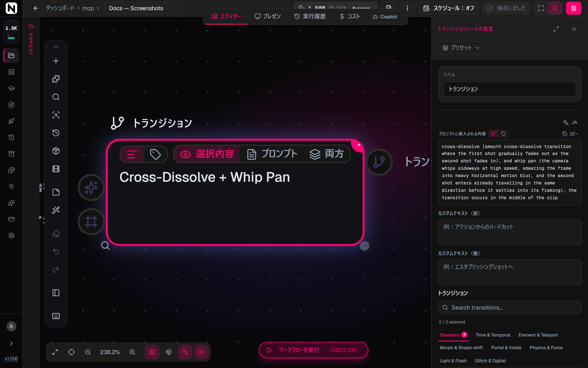Switch node display to 選択内容

pos(207,154)
